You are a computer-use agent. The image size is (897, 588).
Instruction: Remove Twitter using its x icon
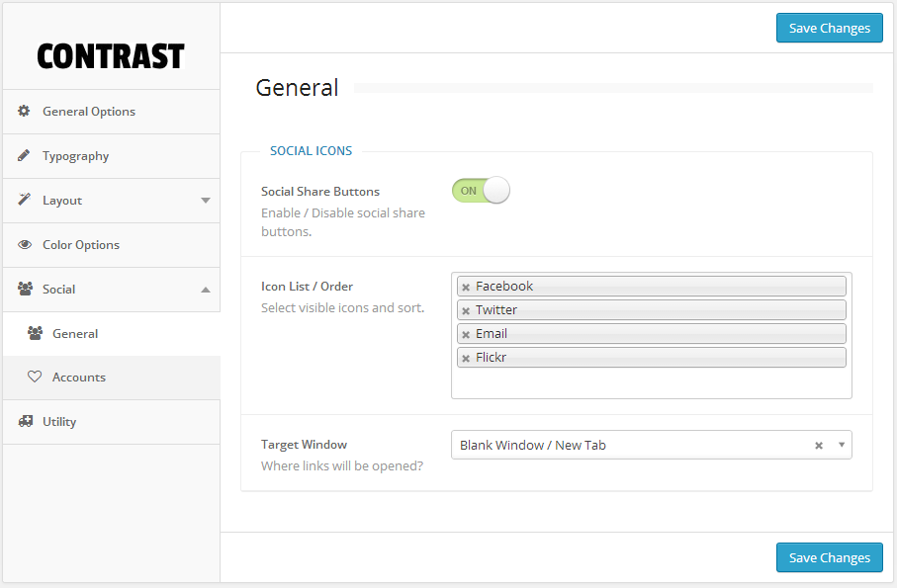click(466, 310)
